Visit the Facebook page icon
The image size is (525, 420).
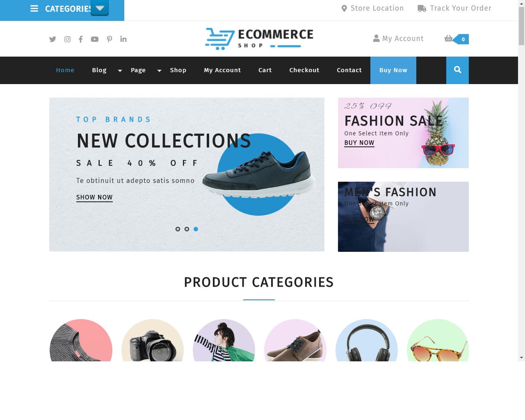(x=81, y=39)
